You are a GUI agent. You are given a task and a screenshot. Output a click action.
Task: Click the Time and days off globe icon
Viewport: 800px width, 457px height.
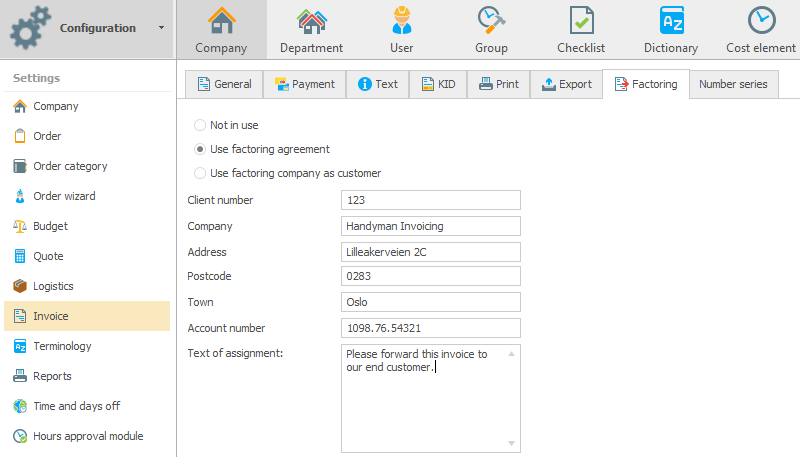[x=20, y=406]
